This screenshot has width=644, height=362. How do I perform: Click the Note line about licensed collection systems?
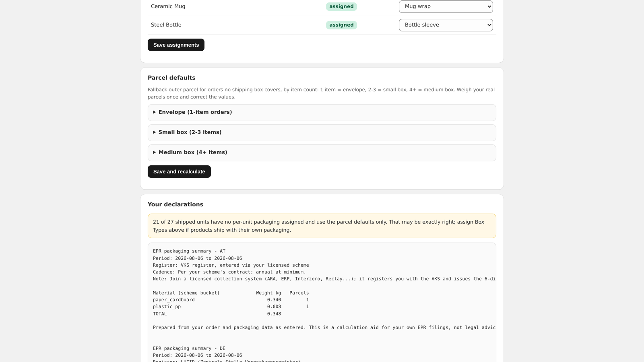324,279
